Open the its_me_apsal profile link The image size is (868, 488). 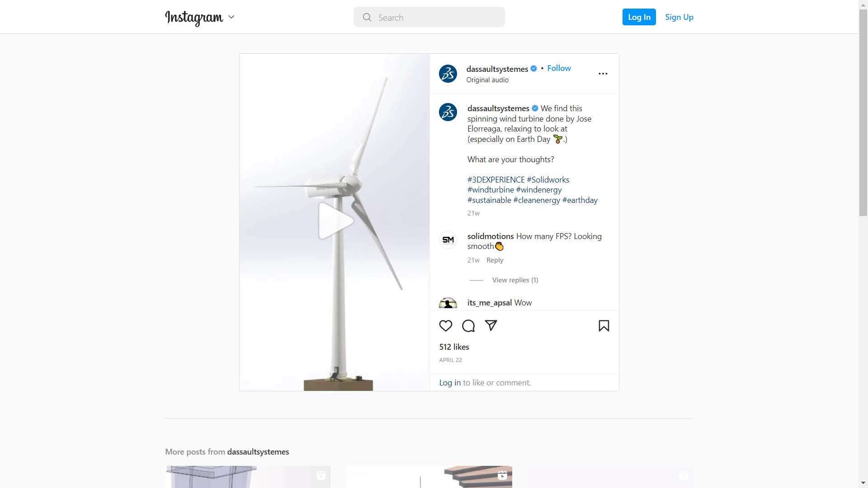point(490,303)
